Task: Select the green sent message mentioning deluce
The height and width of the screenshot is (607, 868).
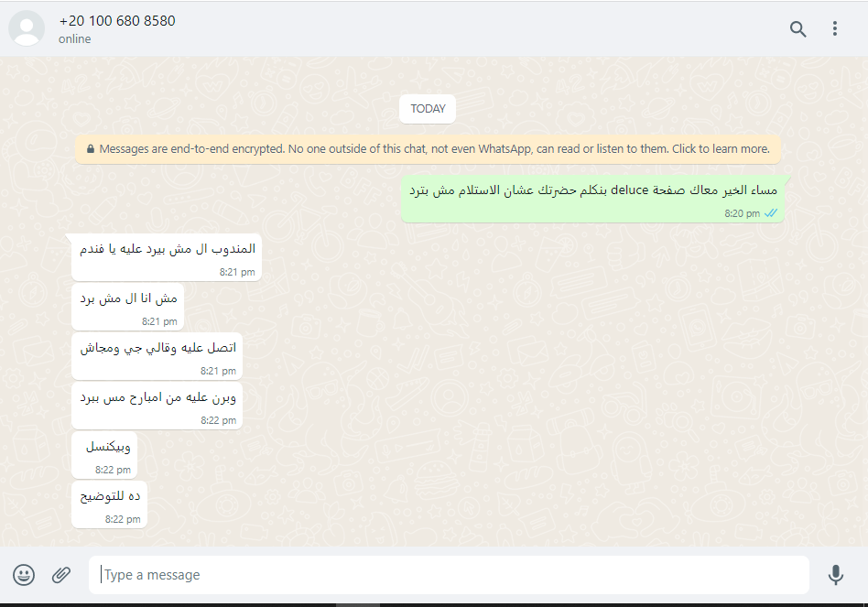Action: [593, 191]
